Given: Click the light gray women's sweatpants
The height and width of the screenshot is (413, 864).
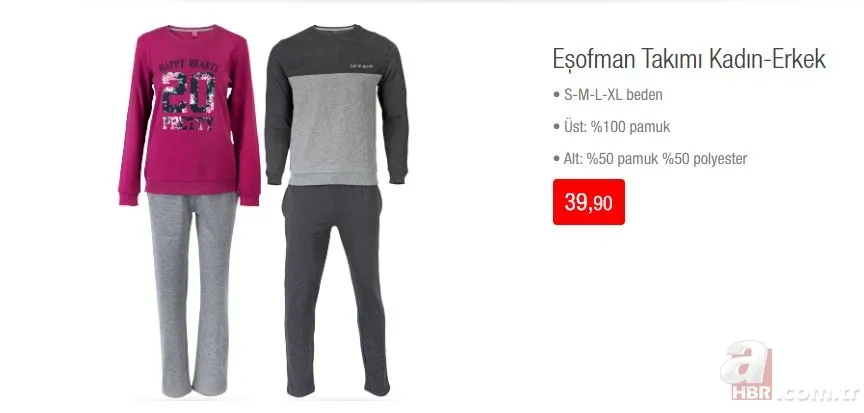Looking at the screenshot, I should 192,294.
